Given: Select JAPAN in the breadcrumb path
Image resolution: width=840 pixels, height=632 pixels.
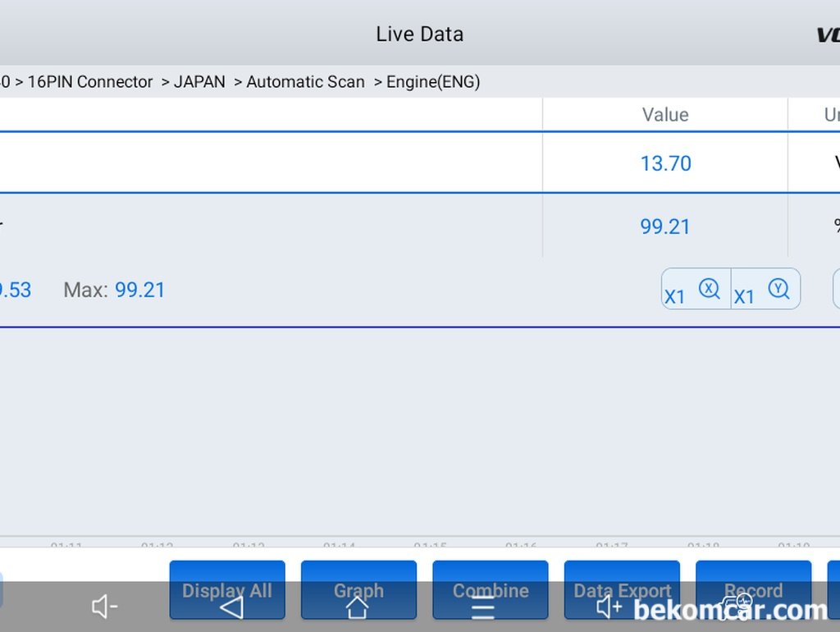Looking at the screenshot, I should click(x=199, y=82).
